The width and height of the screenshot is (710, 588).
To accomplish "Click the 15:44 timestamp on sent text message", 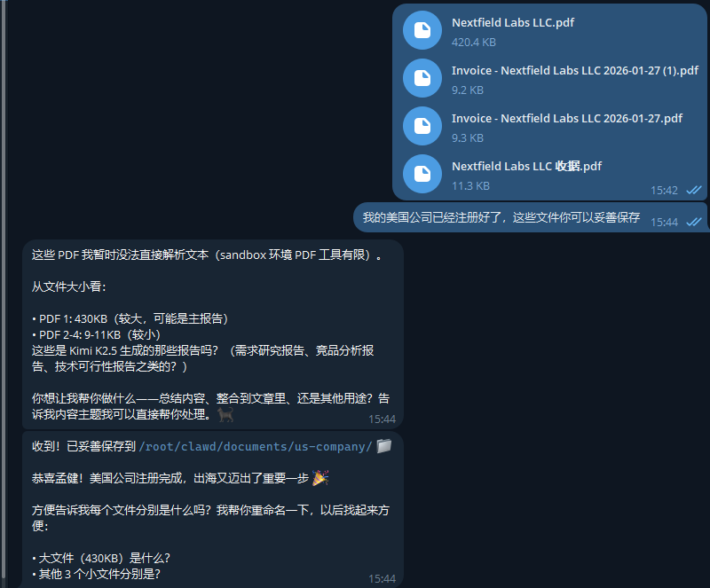I will pyautogui.click(x=664, y=223).
